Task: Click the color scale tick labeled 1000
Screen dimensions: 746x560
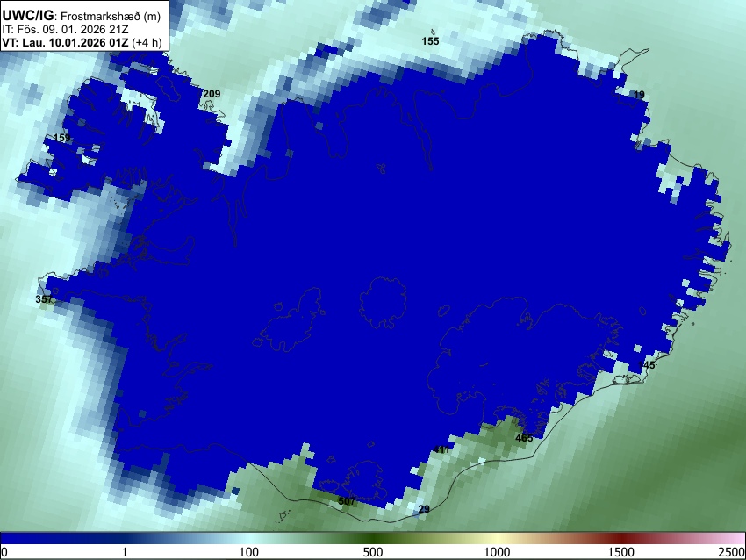Action: tap(497, 552)
